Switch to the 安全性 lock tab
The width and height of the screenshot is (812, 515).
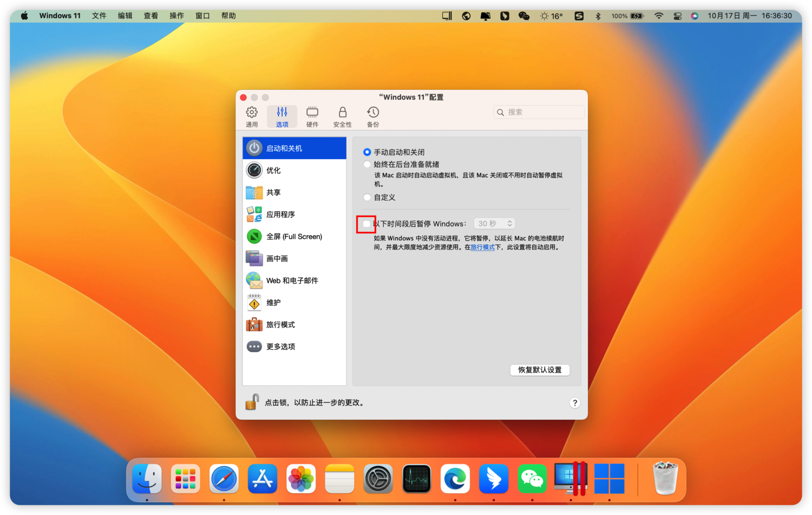click(x=342, y=116)
